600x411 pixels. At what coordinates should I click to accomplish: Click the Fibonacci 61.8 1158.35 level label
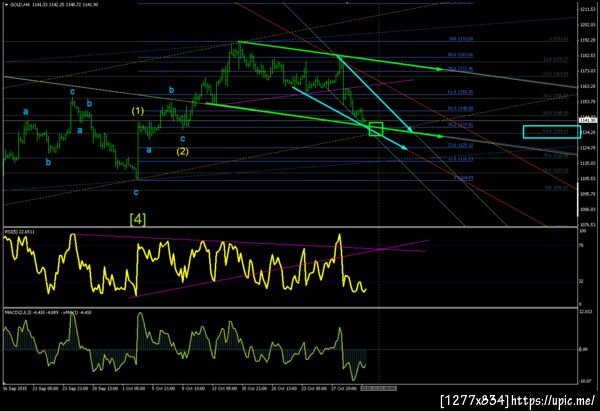point(461,92)
